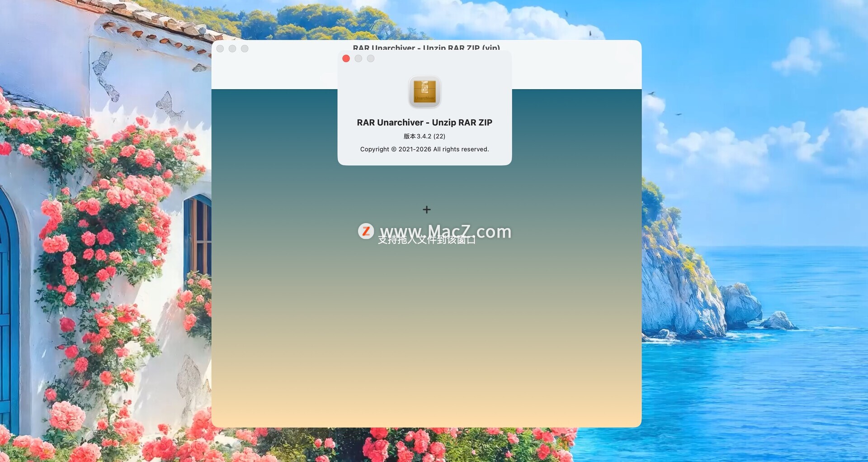This screenshot has width=868, height=462.
Task: Close the main RAR Unarchiver window
Action: [x=220, y=48]
